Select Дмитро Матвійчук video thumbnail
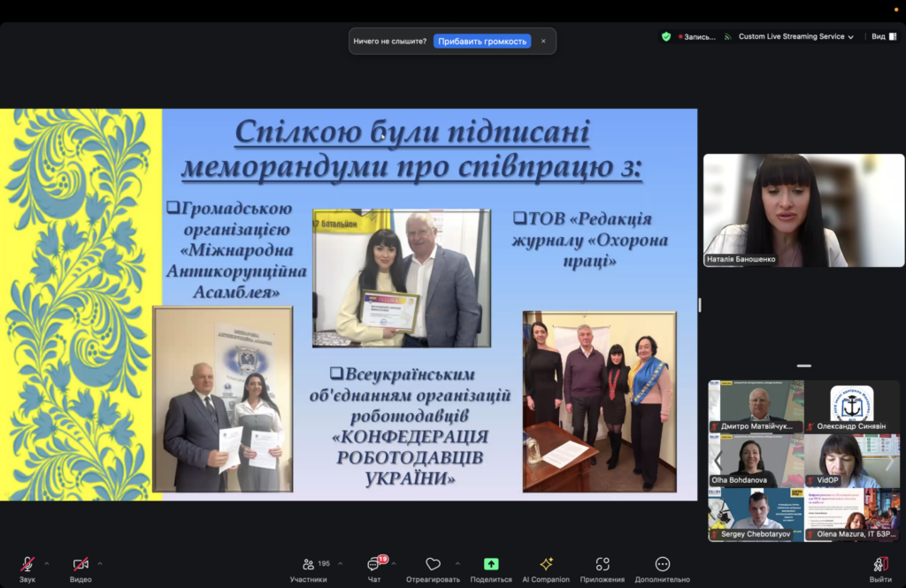 pos(756,406)
